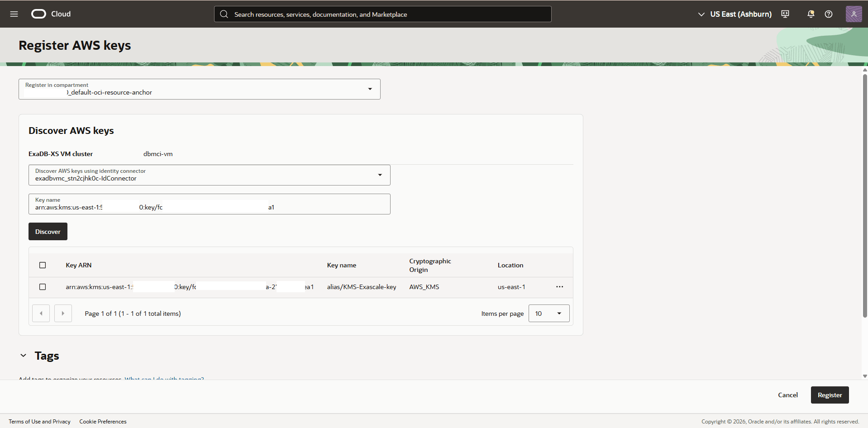Screen dimensions: 868x428
Task: Click the Key name input field
Action: pyautogui.click(x=210, y=204)
